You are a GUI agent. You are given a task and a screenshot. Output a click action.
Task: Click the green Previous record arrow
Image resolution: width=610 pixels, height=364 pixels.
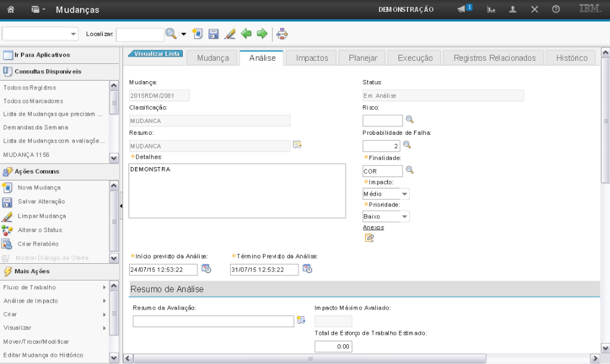[246, 34]
